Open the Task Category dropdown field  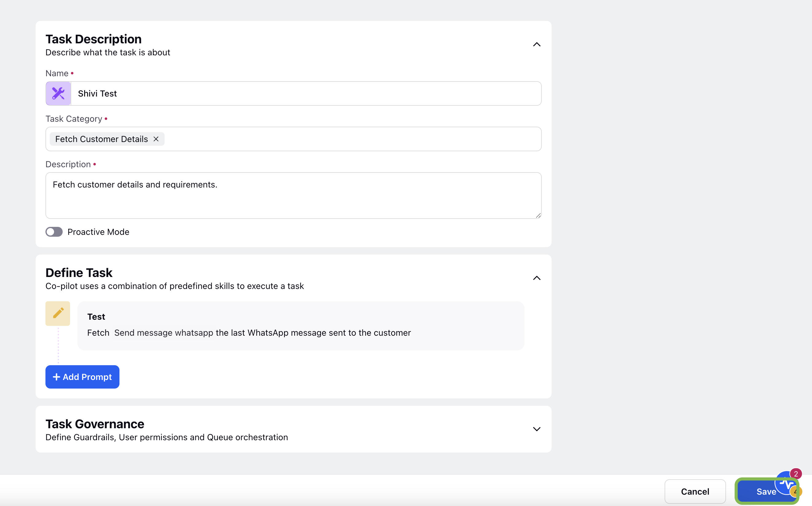(293, 139)
